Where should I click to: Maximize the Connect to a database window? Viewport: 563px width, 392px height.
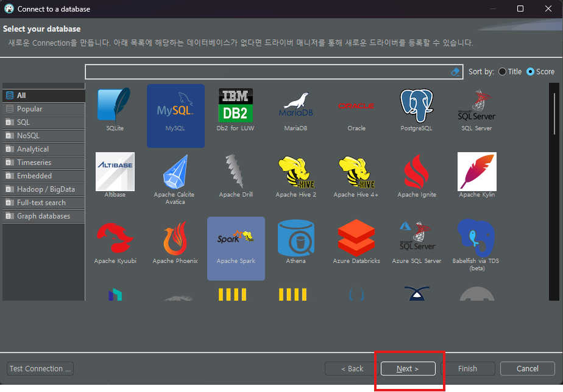(x=520, y=9)
